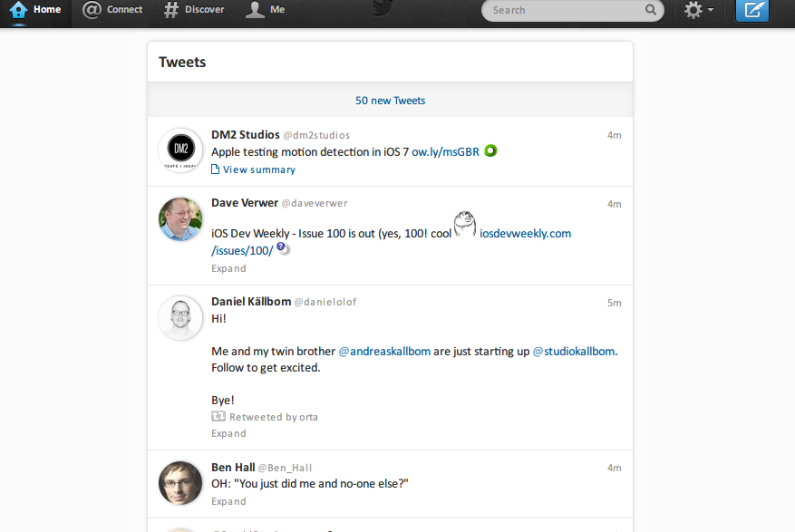This screenshot has width=795, height=532.
Task: Click the "Follow to get excited." text
Action: coord(266,368)
